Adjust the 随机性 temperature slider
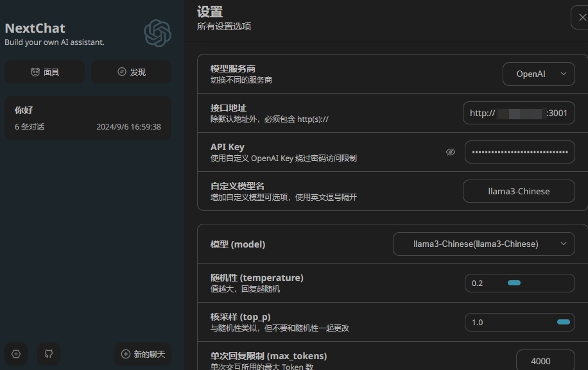Viewport: 588px width, 370px height. (x=514, y=283)
